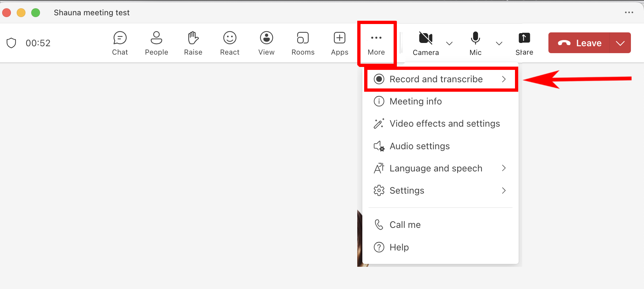Open the Apps panel

click(x=339, y=43)
